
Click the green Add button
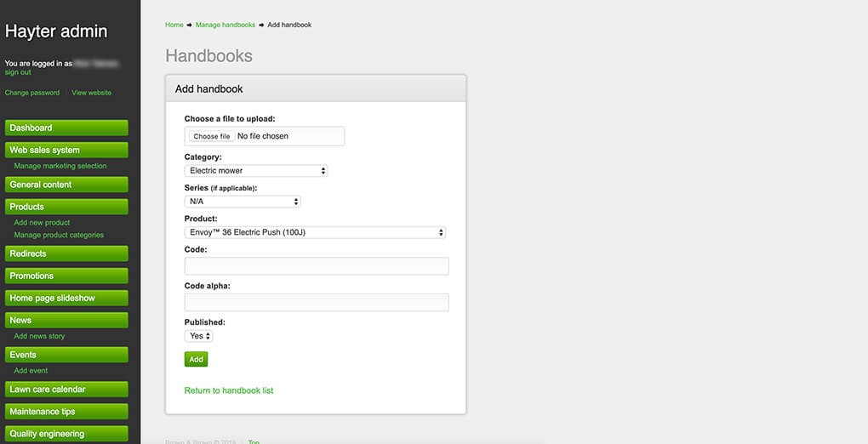pyautogui.click(x=196, y=359)
